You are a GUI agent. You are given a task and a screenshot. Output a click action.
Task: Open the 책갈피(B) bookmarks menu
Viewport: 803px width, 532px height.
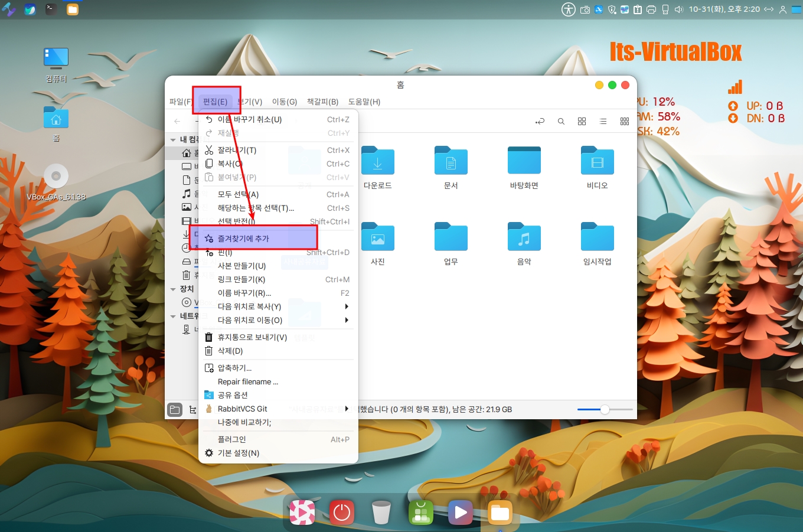click(x=322, y=102)
